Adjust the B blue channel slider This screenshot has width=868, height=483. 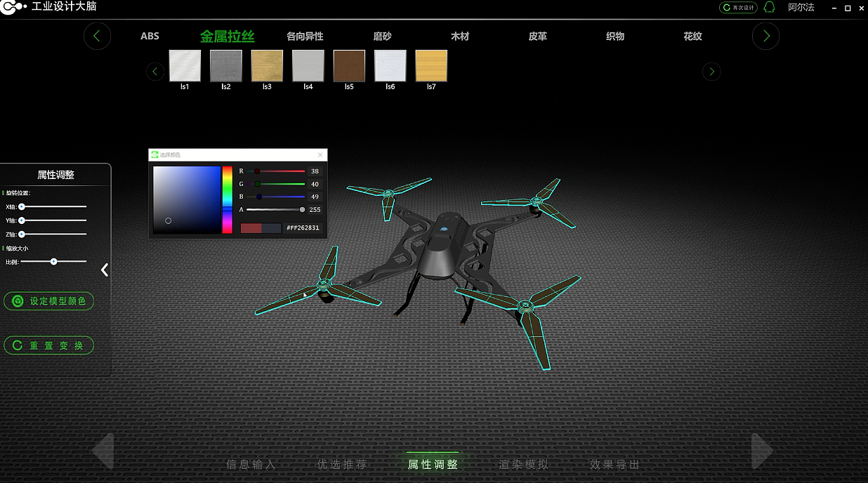coord(275,197)
